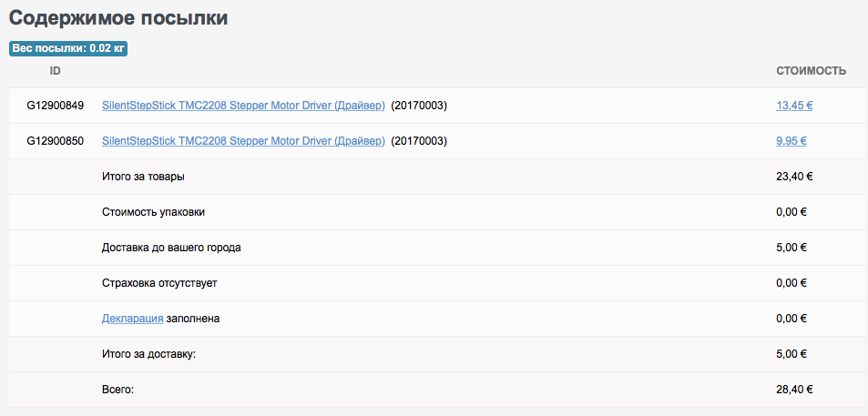The image size is (868, 416).
Task: Click the 28,40 € grand total value
Action: pos(794,390)
